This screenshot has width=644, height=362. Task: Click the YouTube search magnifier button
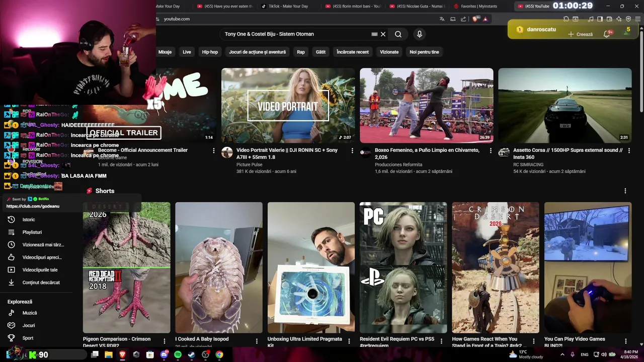(x=398, y=34)
